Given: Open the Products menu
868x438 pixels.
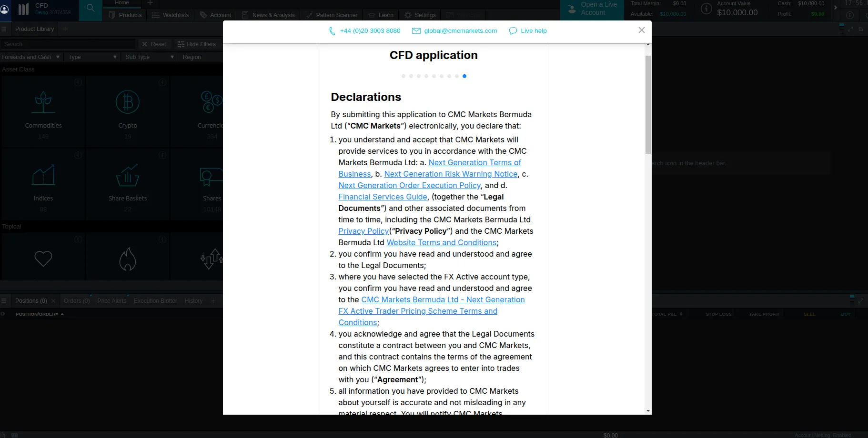Looking at the screenshot, I should [x=125, y=15].
